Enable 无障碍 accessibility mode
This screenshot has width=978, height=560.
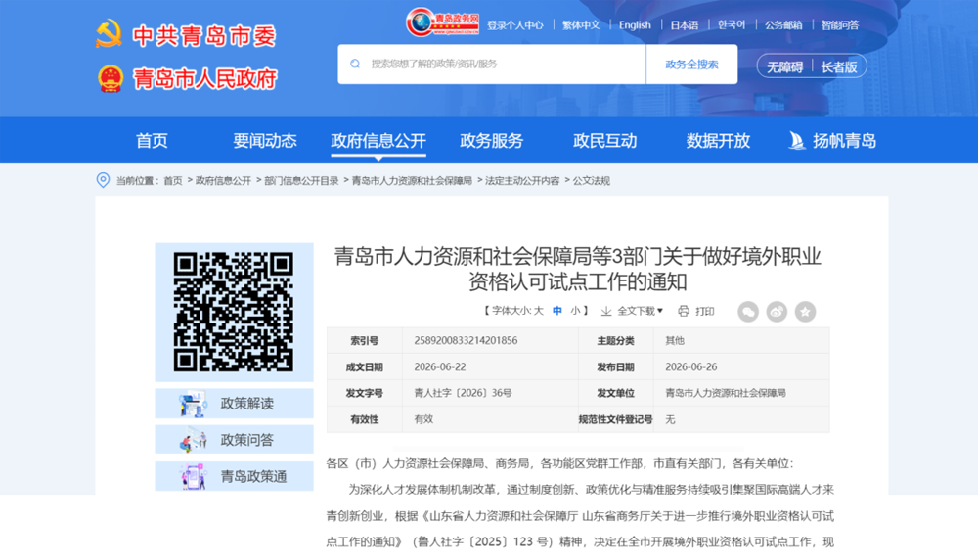tap(784, 66)
